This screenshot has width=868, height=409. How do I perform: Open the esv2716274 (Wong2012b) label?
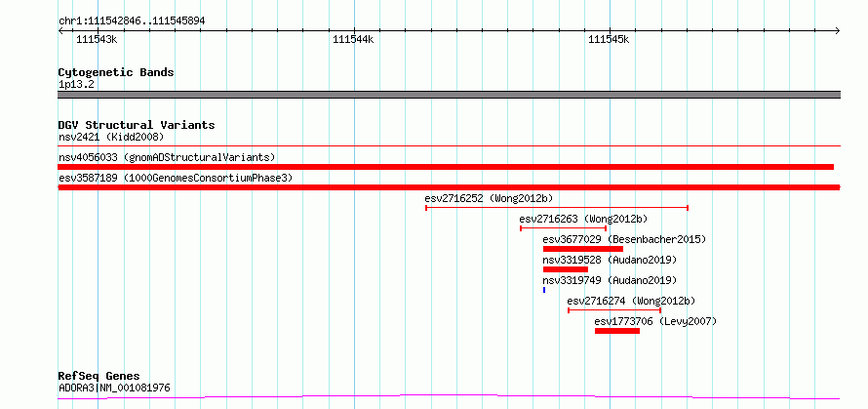click(632, 301)
